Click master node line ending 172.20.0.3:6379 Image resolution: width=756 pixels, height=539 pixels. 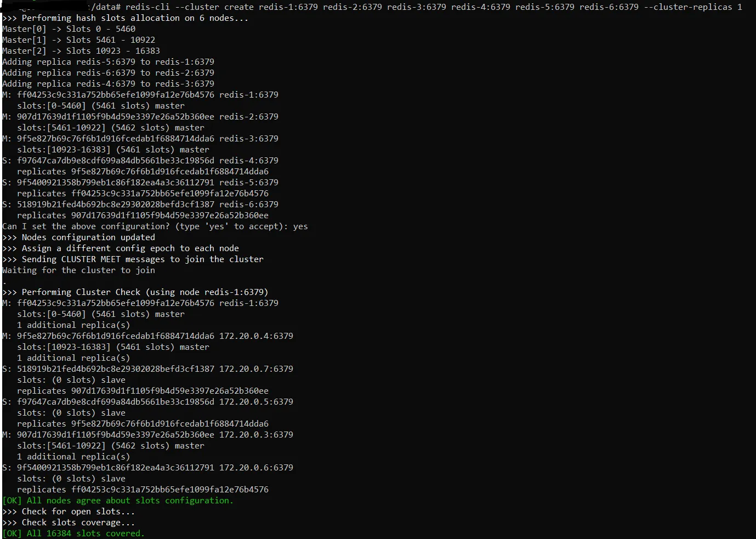point(147,435)
